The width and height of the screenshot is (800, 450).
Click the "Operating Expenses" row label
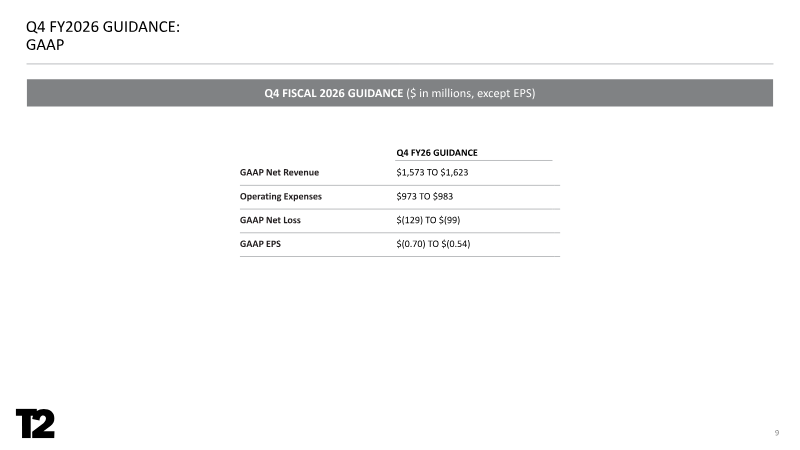[281, 197]
